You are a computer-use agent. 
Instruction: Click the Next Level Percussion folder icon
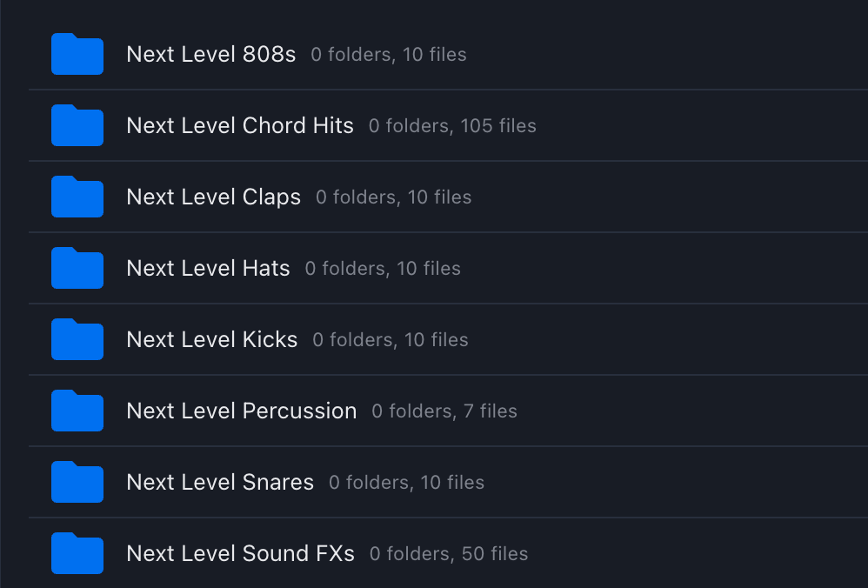tap(77, 411)
